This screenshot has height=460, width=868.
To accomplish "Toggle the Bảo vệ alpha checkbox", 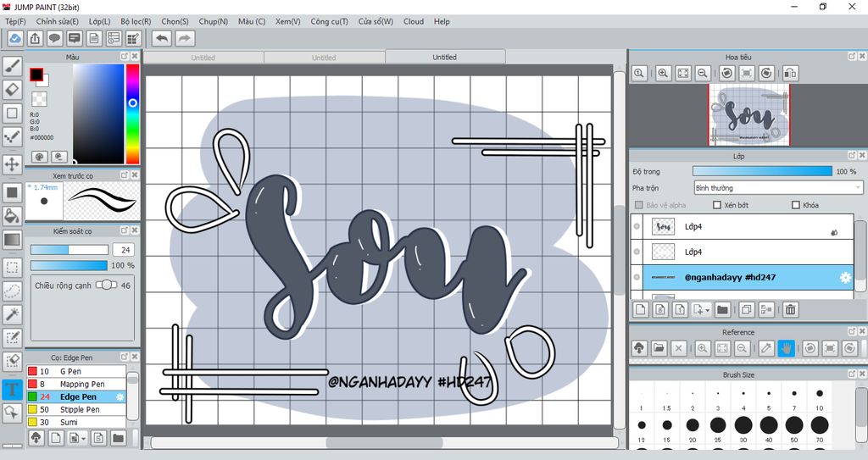I will [639, 205].
